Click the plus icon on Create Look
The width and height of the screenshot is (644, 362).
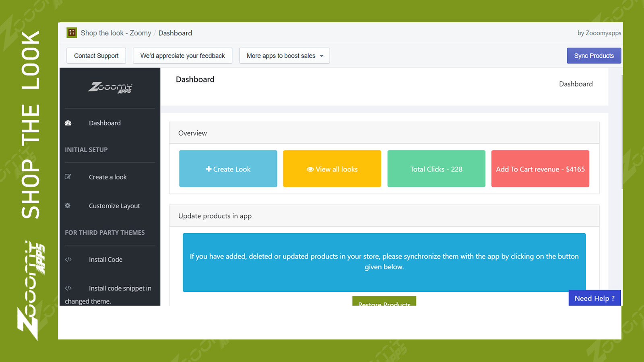pyautogui.click(x=208, y=169)
